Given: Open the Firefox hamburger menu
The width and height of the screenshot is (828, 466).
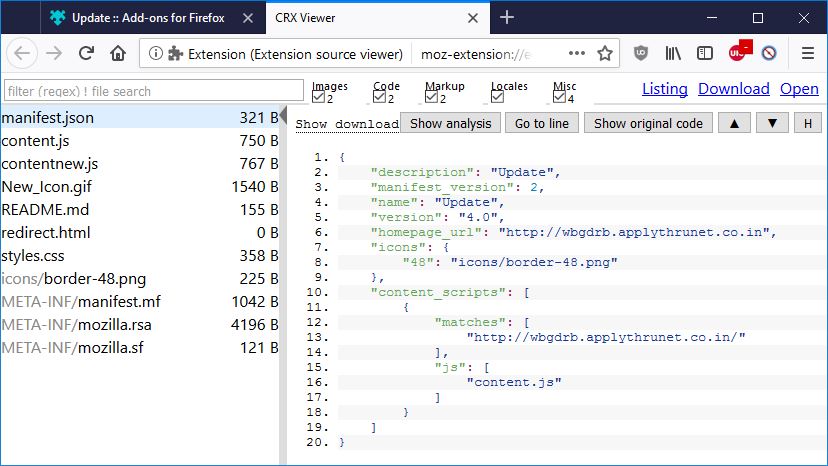Looking at the screenshot, I should click(808, 54).
